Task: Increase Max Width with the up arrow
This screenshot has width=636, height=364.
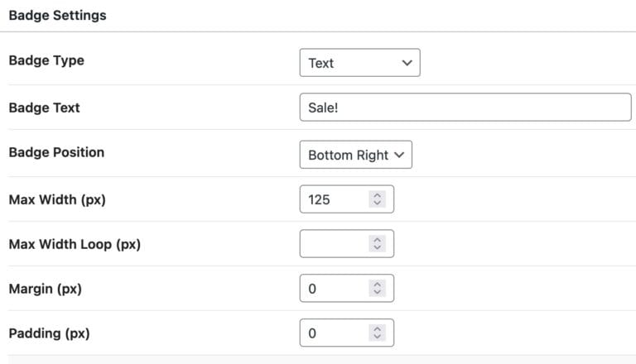Action: (378, 195)
